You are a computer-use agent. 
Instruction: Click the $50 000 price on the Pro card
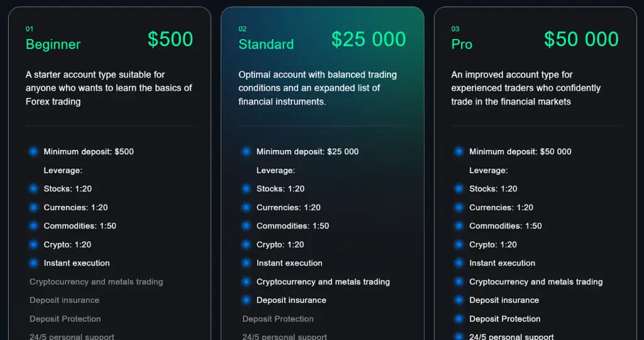tap(581, 40)
